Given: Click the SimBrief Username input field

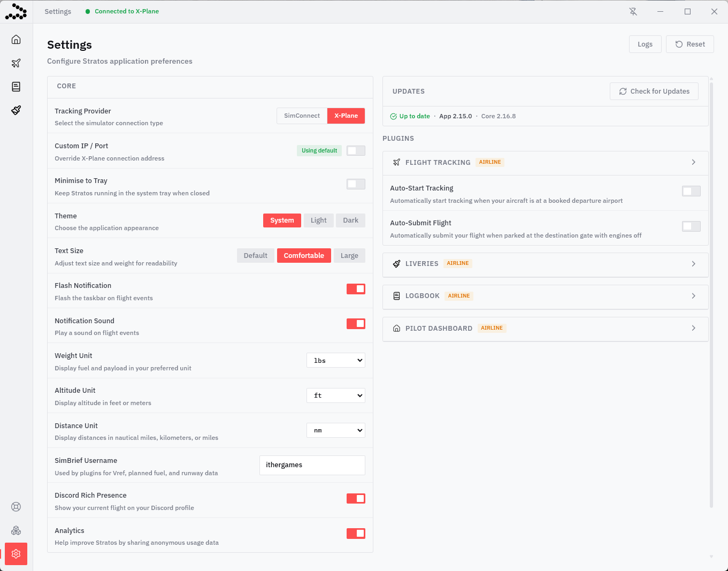Looking at the screenshot, I should 312,465.
